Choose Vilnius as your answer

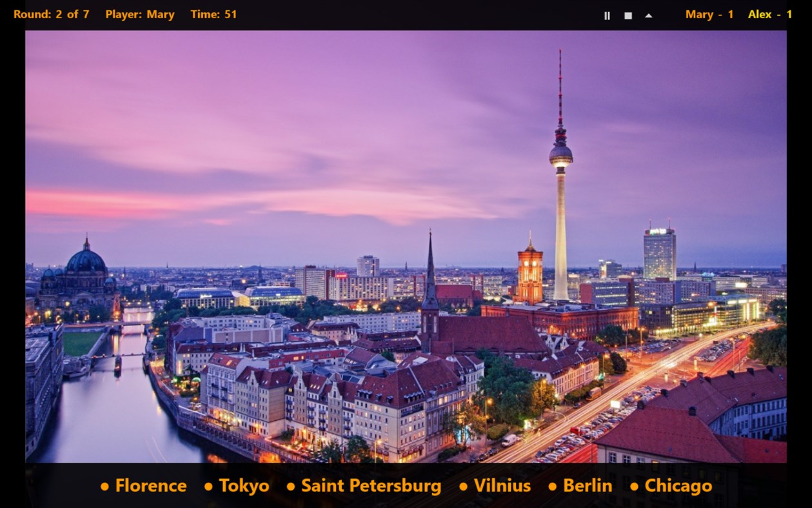point(502,486)
